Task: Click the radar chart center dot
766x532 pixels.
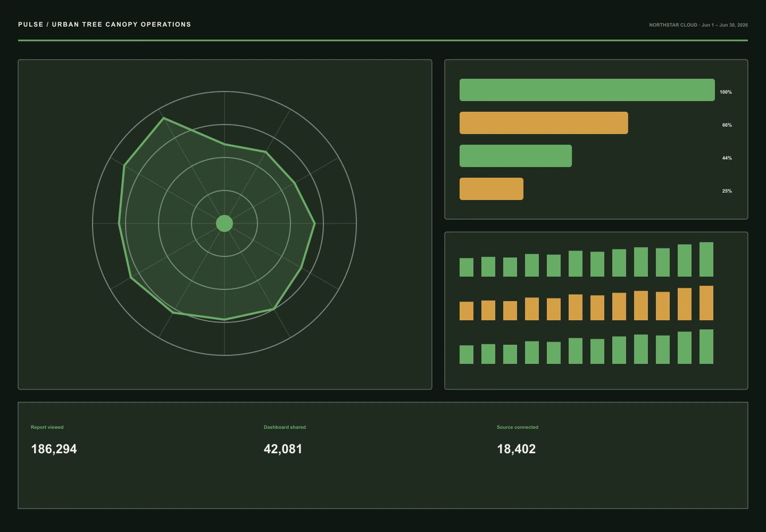Action: point(224,223)
